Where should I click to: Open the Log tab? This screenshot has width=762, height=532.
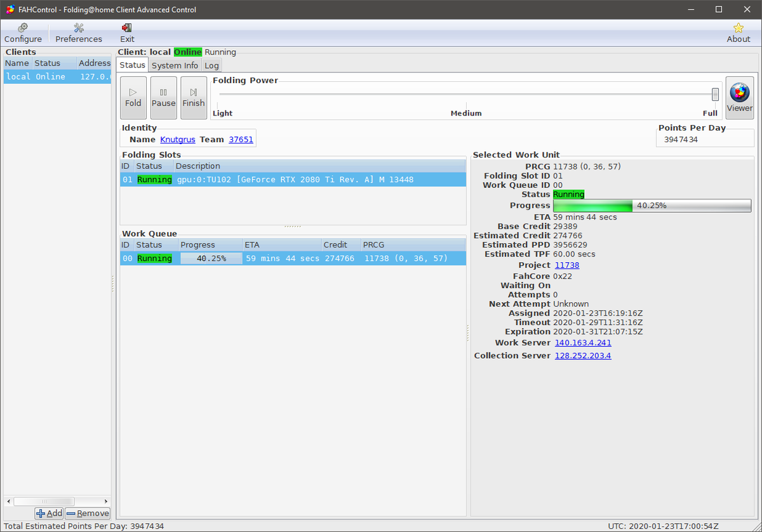pos(211,65)
